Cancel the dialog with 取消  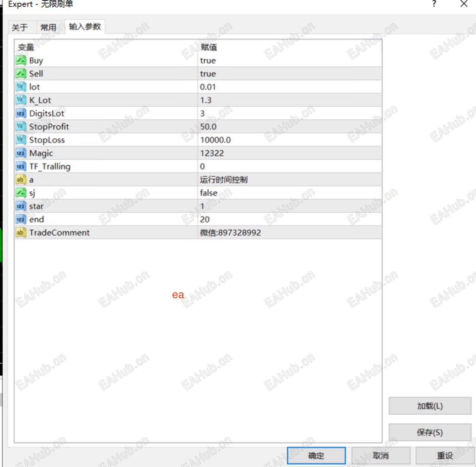pos(381,456)
